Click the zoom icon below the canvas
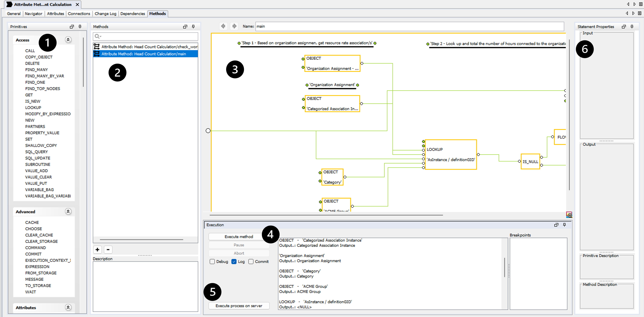The width and height of the screenshot is (644, 317). click(x=569, y=215)
